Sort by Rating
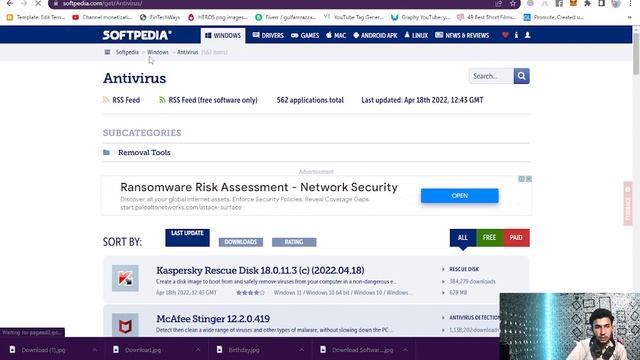The width and height of the screenshot is (640, 360). (x=294, y=242)
